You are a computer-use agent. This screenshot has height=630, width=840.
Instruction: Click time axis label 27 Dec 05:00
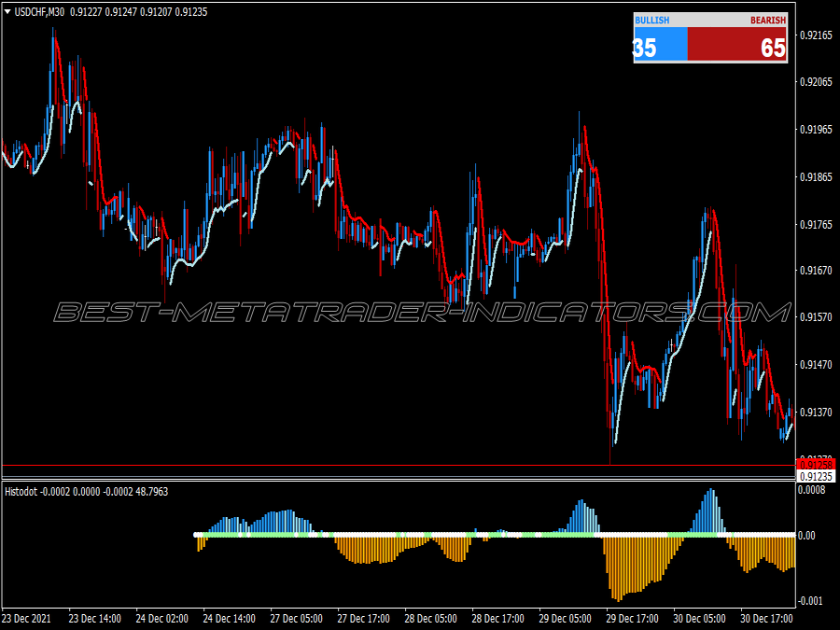(296, 619)
